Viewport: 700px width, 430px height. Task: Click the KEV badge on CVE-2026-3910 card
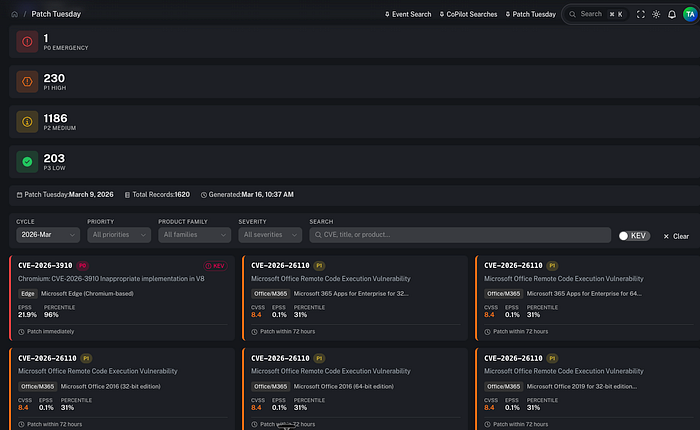pos(216,266)
